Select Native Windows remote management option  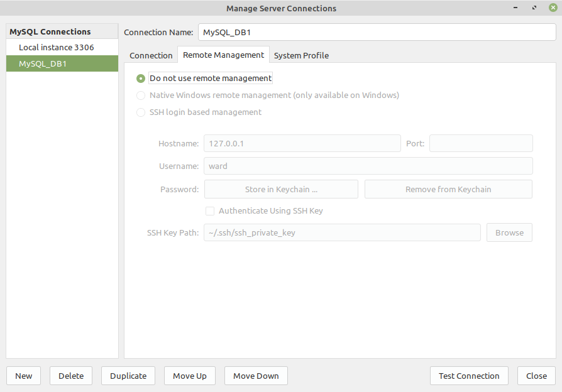click(x=141, y=95)
